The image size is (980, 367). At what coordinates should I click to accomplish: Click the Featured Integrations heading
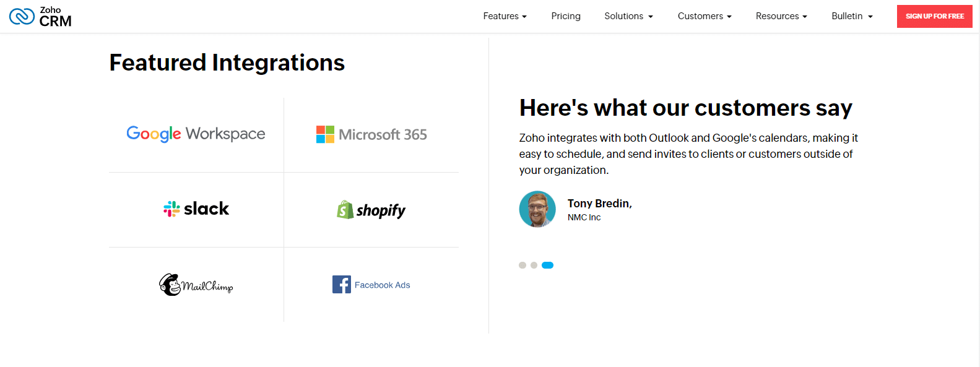click(227, 63)
